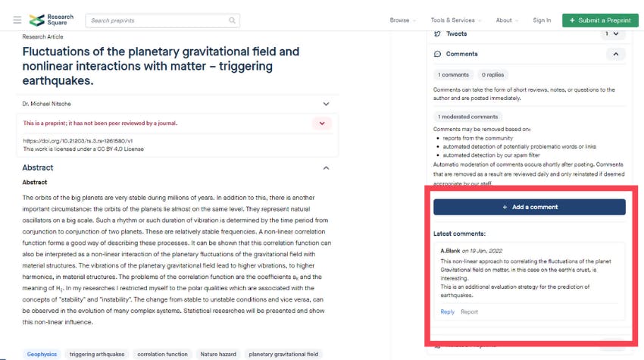The height and width of the screenshot is (360, 644).
Task: Open the hamburger menu icon
Action: [17, 20]
